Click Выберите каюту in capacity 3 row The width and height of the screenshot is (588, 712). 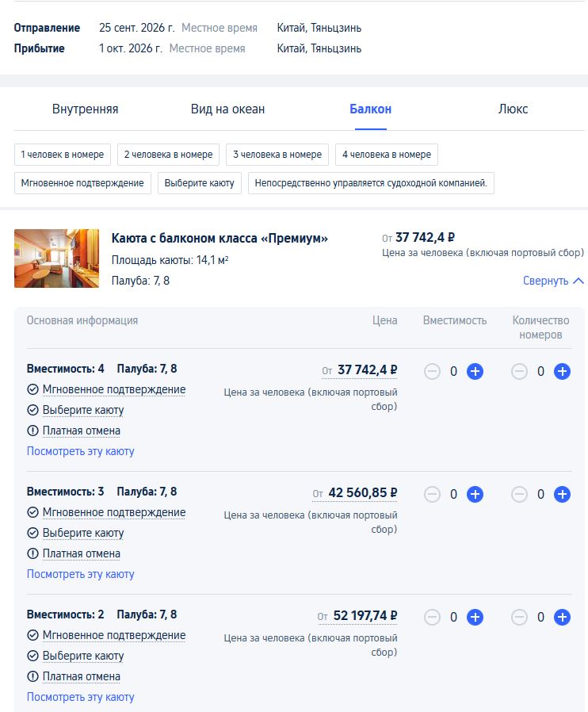tap(83, 533)
